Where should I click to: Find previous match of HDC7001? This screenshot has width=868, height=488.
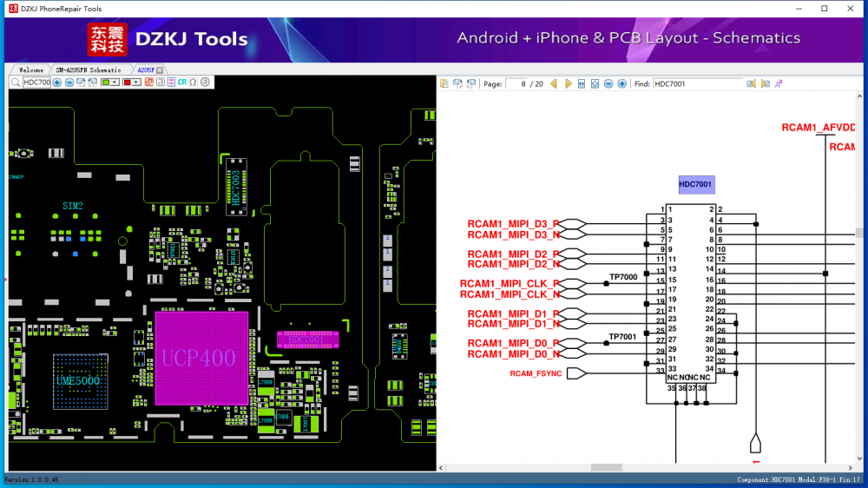(752, 84)
